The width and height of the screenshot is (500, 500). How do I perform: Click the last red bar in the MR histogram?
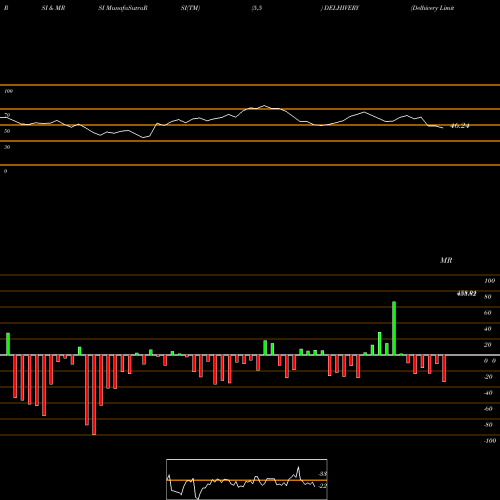pos(444,368)
